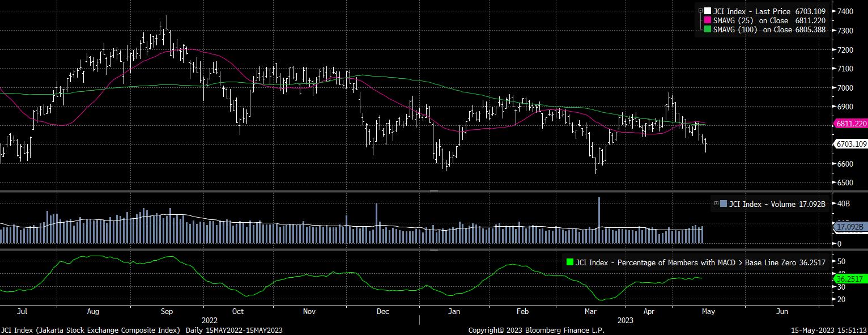
Task: Click the magenta SMAVG (25) color swatch
Action: pos(708,20)
